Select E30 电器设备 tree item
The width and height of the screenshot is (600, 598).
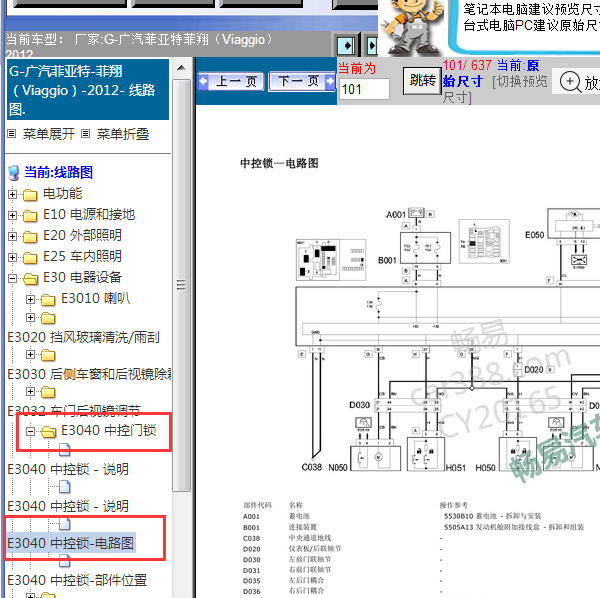pyautogui.click(x=82, y=278)
